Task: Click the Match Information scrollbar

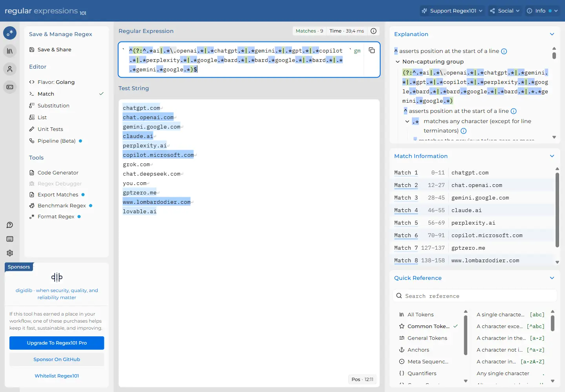Action: pos(557,210)
